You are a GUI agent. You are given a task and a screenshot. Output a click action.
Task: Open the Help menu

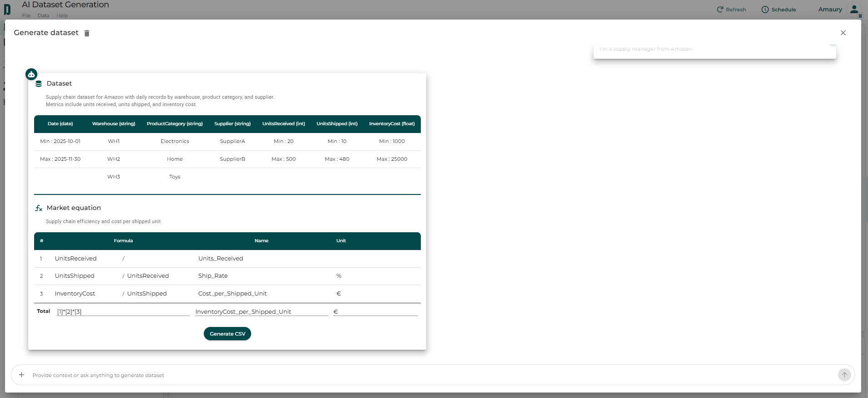[x=62, y=15]
